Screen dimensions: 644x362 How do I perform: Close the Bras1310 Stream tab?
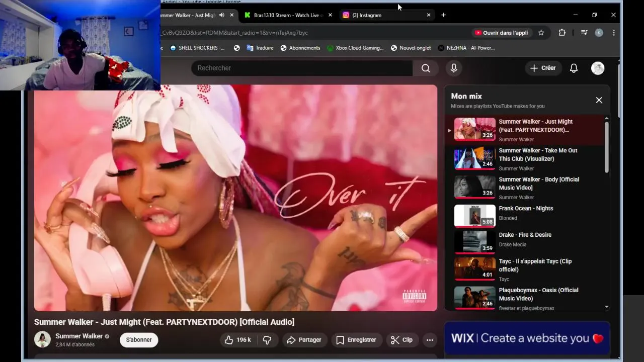pos(330,15)
